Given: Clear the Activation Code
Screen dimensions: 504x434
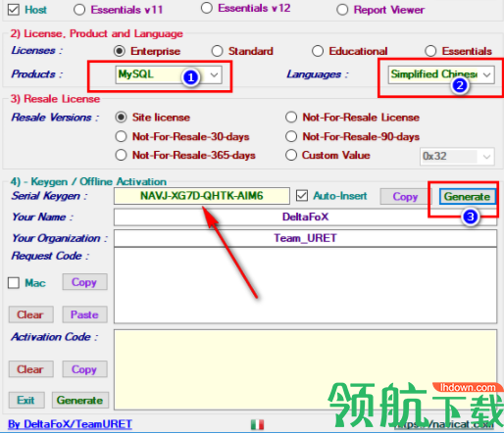Looking at the screenshot, I should coord(31,369).
